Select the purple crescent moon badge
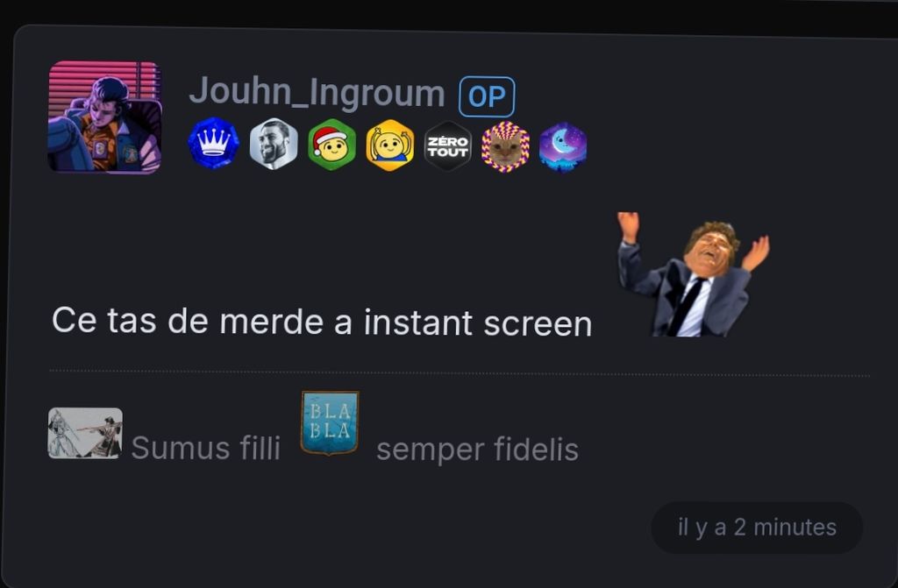This screenshot has width=898, height=588. tap(563, 148)
